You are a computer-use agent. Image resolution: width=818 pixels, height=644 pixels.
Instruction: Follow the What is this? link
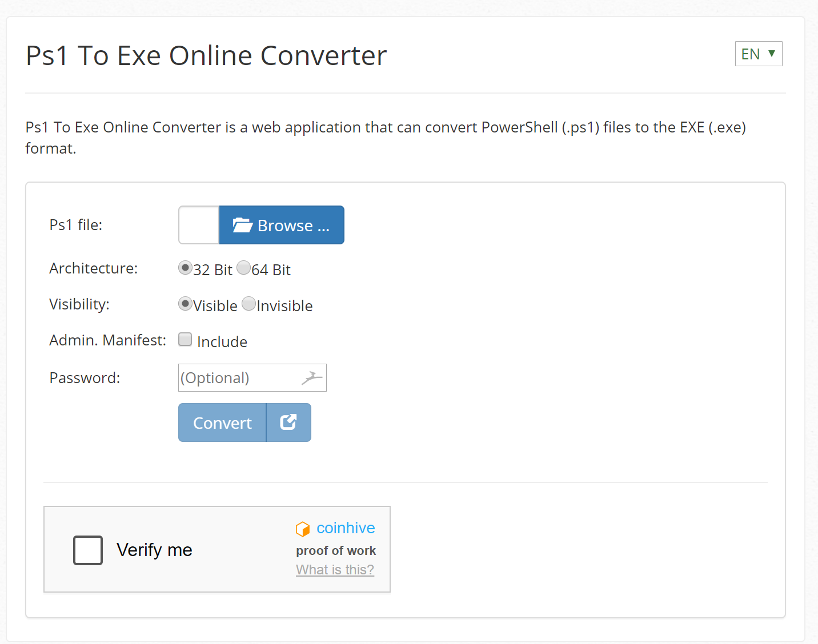point(335,569)
